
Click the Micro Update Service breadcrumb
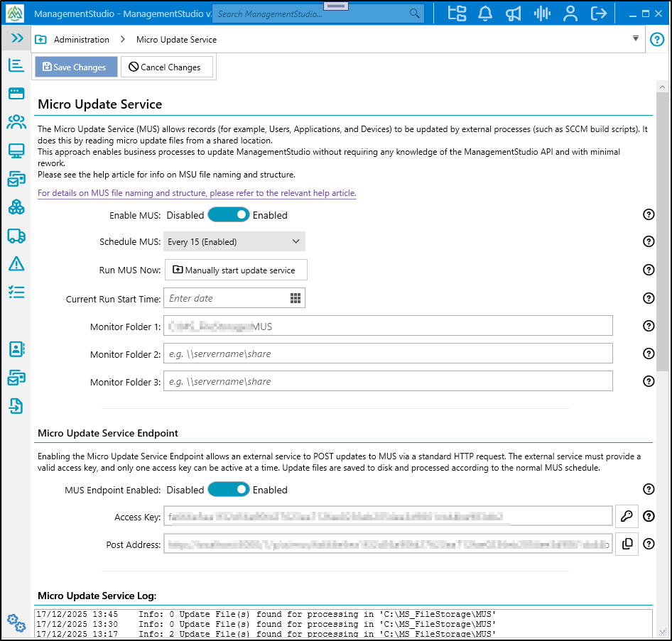[x=177, y=39]
